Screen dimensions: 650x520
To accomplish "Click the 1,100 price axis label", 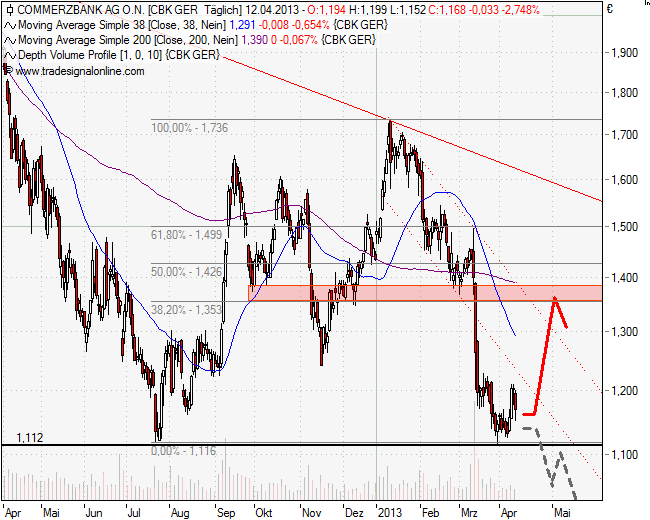I will tap(625, 455).
